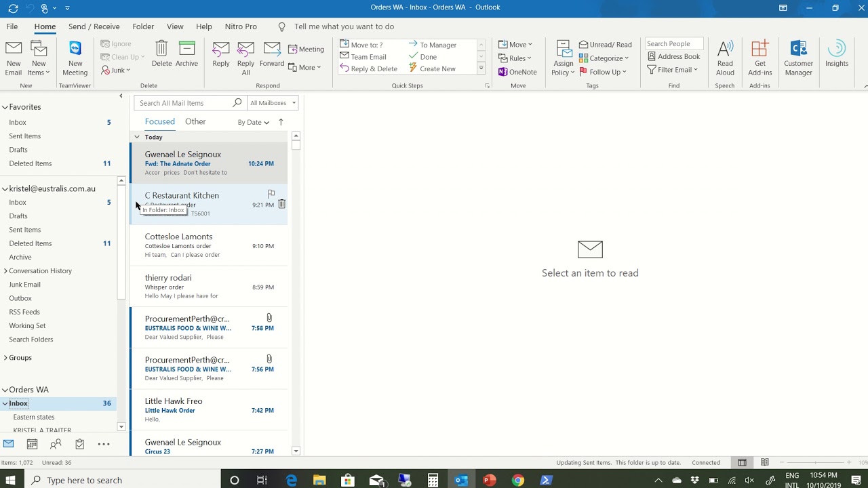
Task: Collapse the Favorites section
Action: 4,107
